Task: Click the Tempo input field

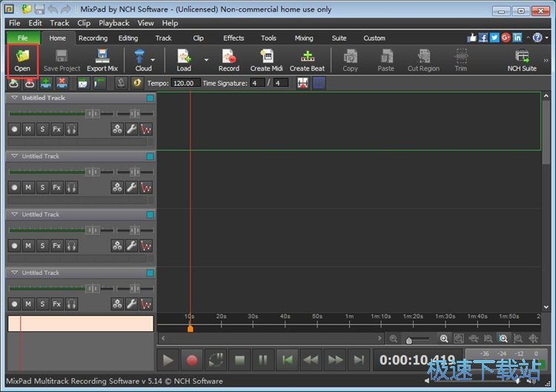Action: (185, 83)
